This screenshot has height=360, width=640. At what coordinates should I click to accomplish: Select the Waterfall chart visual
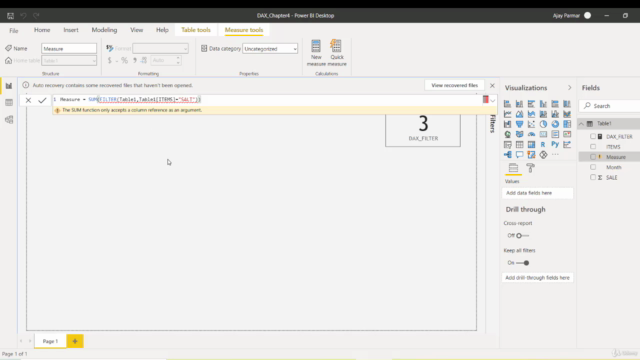[x=507, y=124]
